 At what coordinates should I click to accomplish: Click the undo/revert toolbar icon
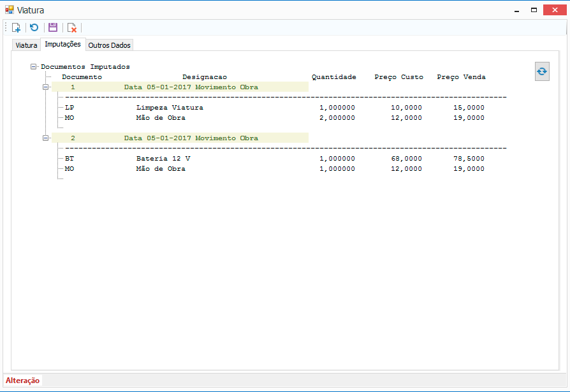[x=34, y=27]
